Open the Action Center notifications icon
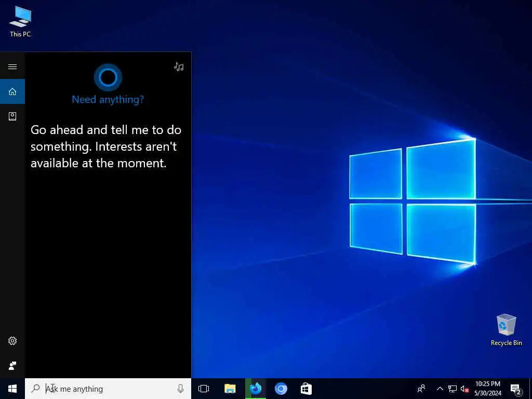The height and width of the screenshot is (399, 532). click(515, 389)
